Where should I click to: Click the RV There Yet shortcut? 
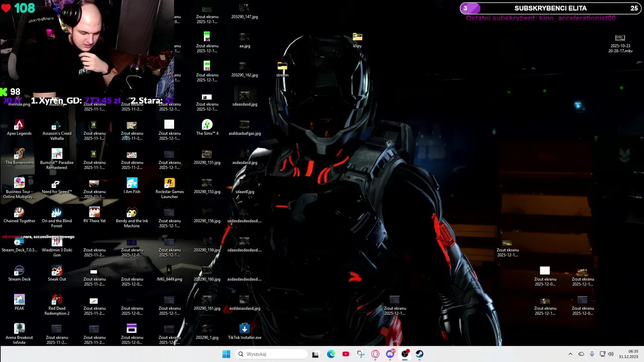pos(95,215)
